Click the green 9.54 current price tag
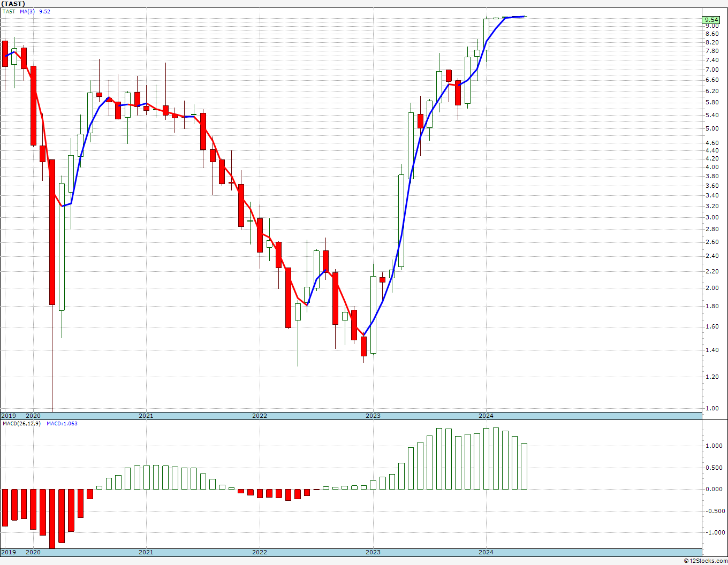Image resolution: width=728 pixels, height=565 pixels. coord(711,20)
